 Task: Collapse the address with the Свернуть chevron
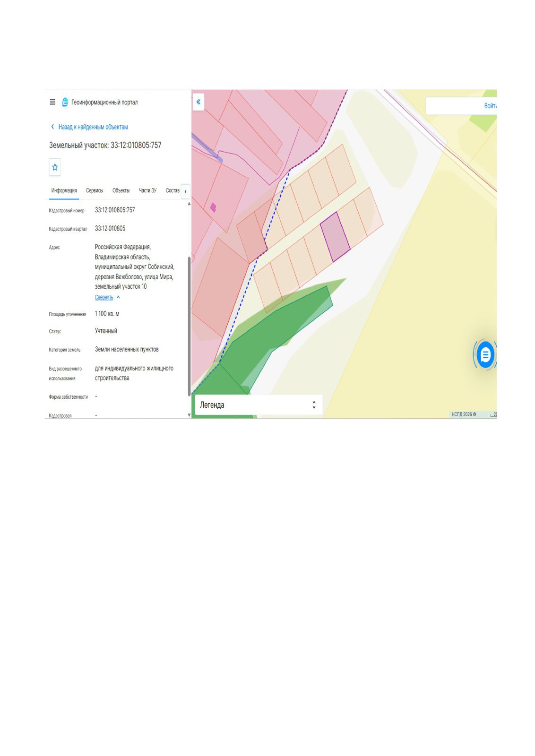(118, 298)
